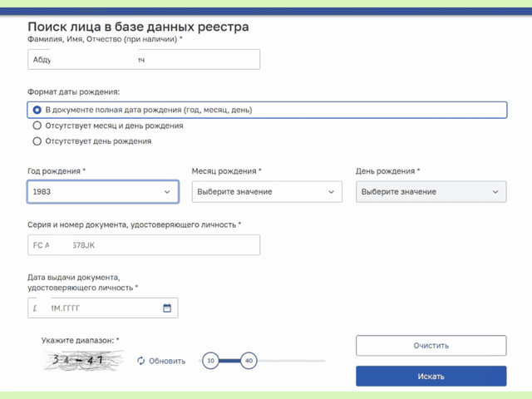Click the 'Очистить' button
The height and width of the screenshot is (399, 532).
pyautogui.click(x=431, y=346)
